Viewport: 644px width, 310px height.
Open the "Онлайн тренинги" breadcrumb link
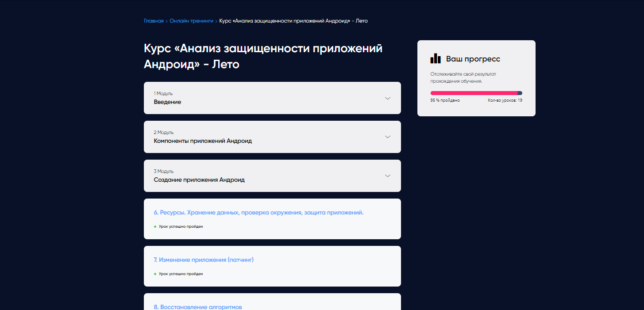pos(191,21)
